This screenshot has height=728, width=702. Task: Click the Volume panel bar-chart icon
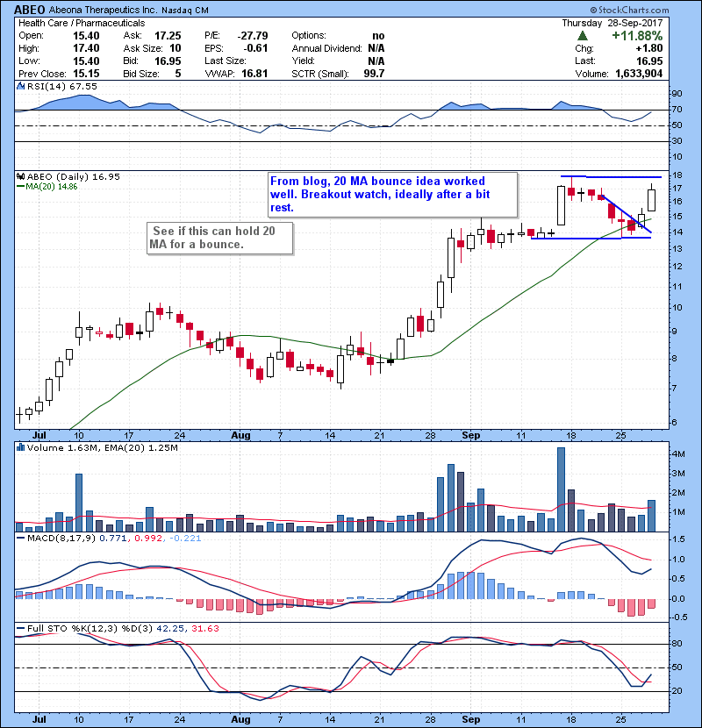coord(20,447)
